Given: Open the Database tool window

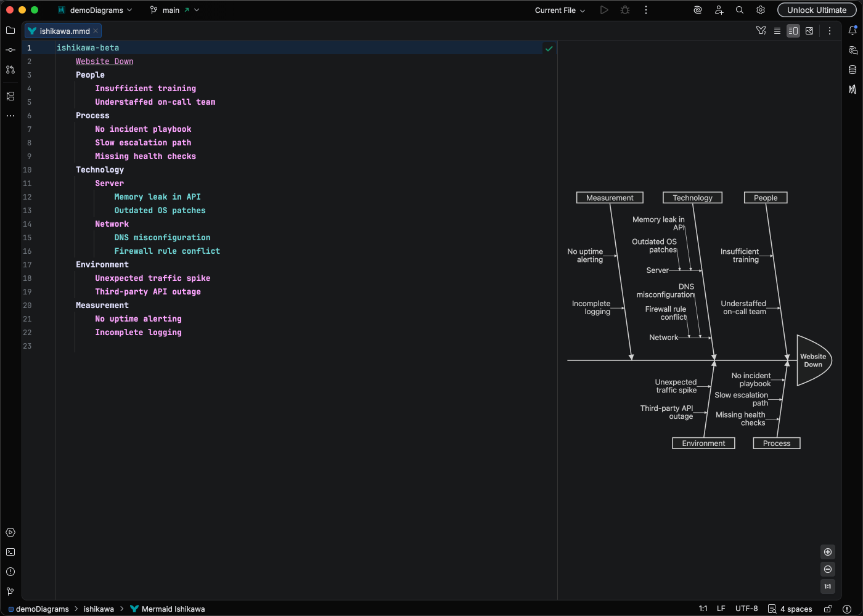Looking at the screenshot, I should 853,69.
